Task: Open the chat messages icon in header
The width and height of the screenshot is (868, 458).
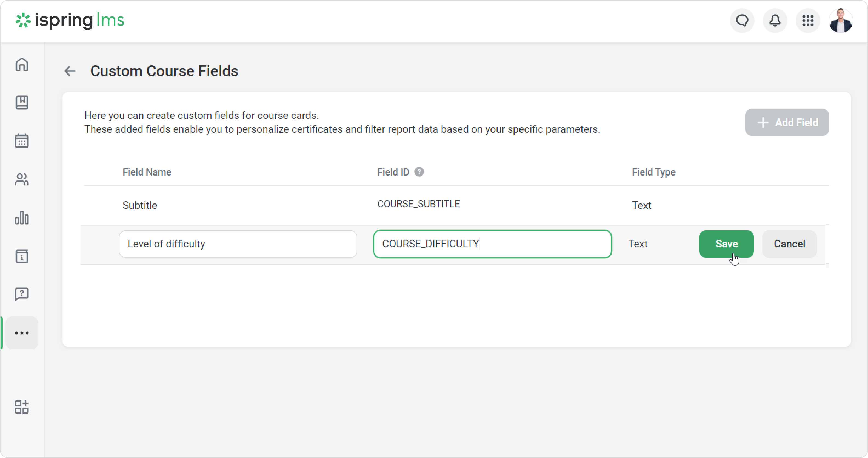Action: pos(742,21)
